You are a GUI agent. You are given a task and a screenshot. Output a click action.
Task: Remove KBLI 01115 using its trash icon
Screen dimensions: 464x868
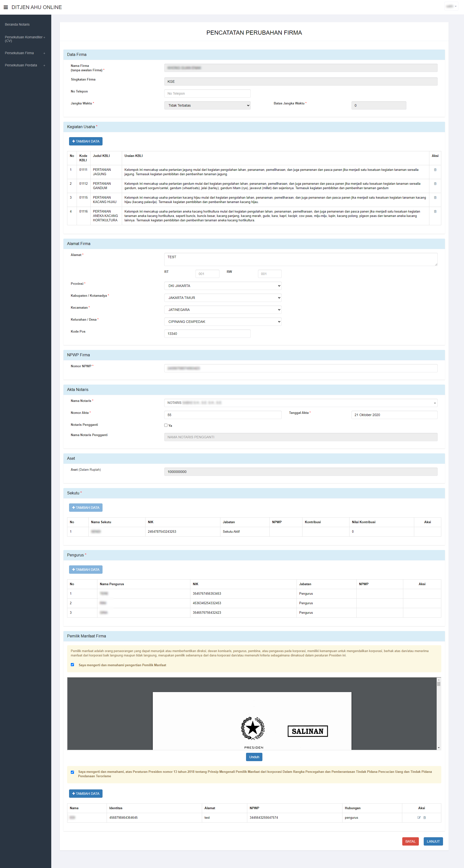point(435,198)
